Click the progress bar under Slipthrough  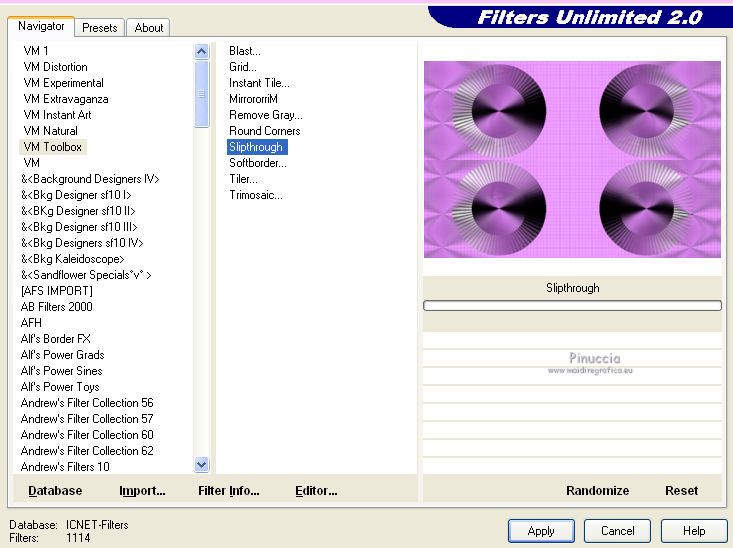pyautogui.click(x=572, y=305)
